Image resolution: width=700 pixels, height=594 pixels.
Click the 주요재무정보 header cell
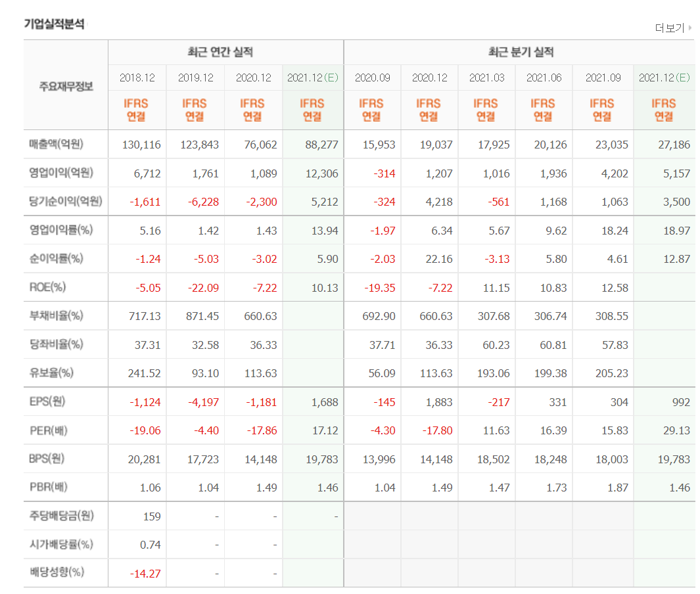coord(66,86)
